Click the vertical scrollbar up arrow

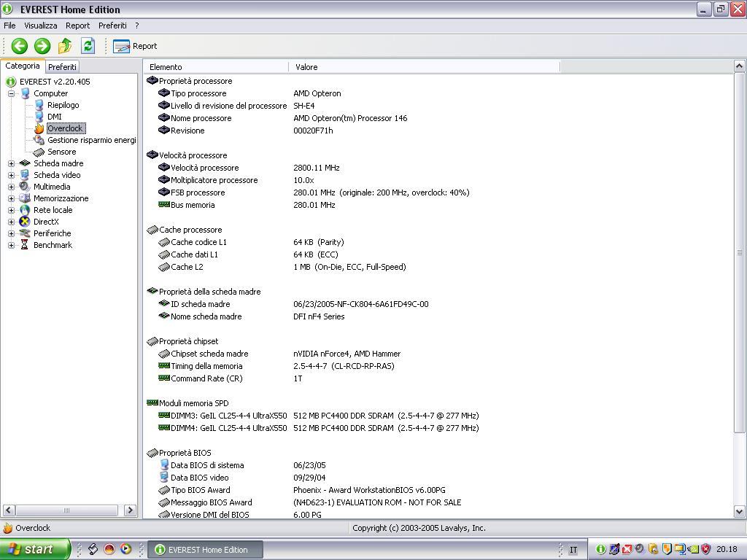pos(740,66)
